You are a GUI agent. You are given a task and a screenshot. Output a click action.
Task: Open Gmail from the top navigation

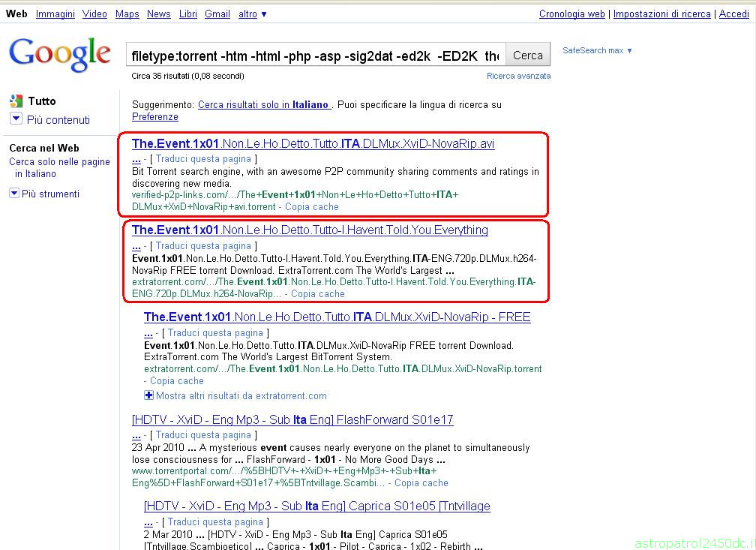coord(217,14)
